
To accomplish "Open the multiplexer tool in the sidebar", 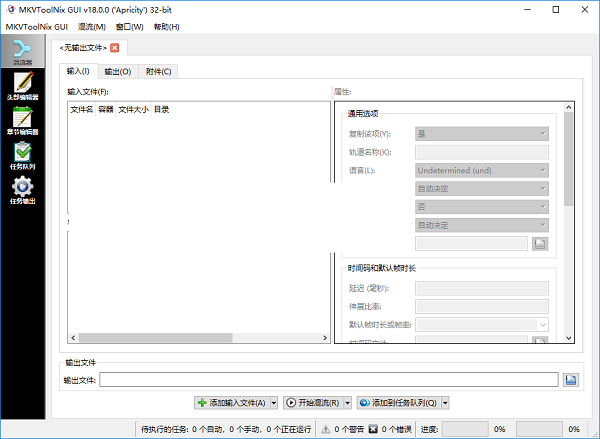I will (x=23, y=51).
